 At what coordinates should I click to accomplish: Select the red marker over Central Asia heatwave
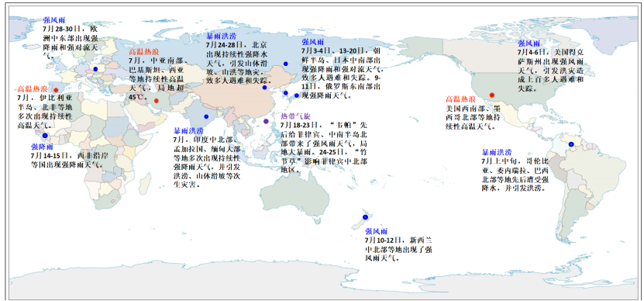156,101
